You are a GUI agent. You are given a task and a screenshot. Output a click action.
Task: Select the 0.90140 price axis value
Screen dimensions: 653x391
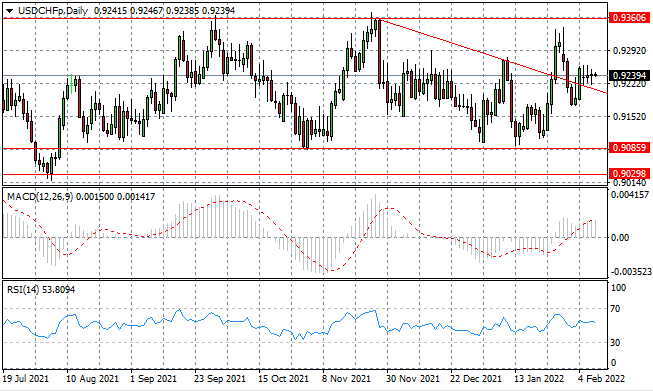[630, 182]
